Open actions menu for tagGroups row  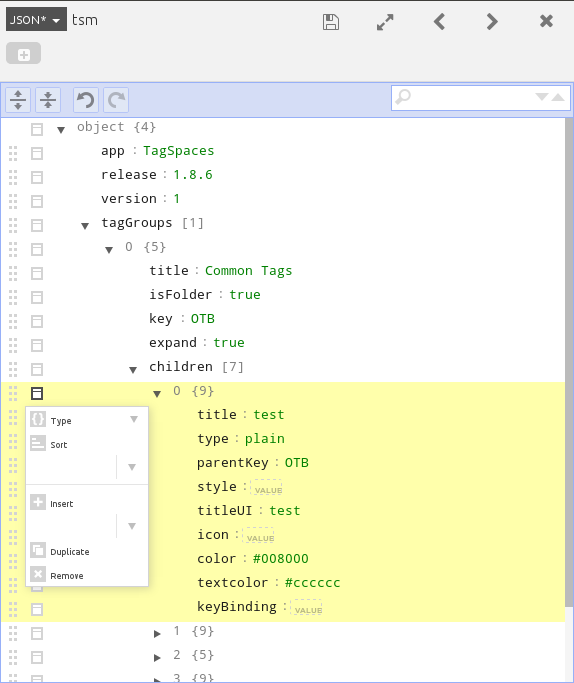point(37,225)
